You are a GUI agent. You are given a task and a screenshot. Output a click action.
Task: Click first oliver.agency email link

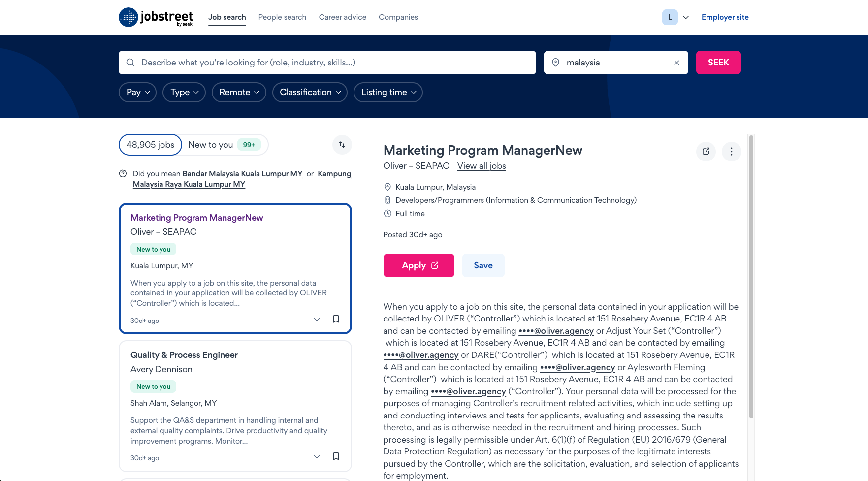(x=556, y=331)
